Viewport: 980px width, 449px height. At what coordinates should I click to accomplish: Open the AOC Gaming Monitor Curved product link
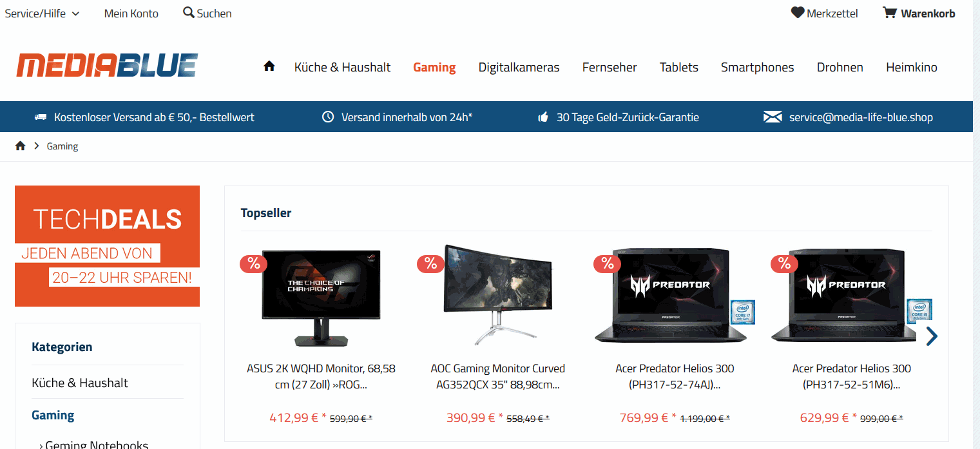coord(497,377)
